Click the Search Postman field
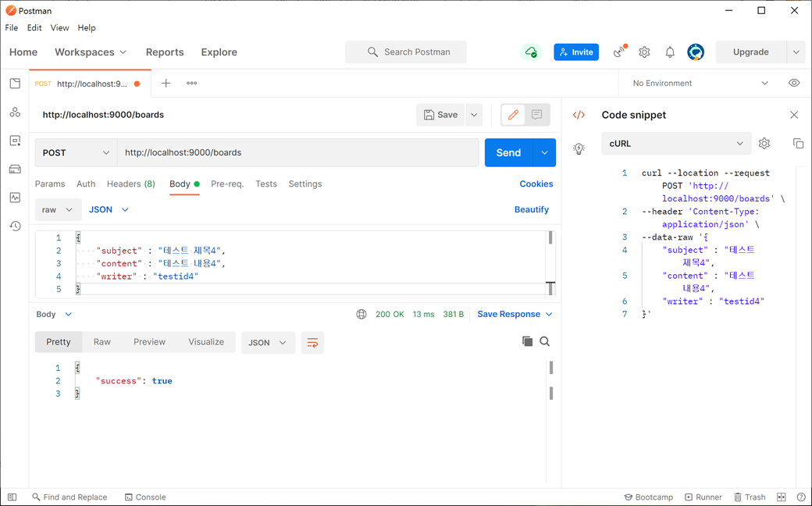 click(406, 52)
